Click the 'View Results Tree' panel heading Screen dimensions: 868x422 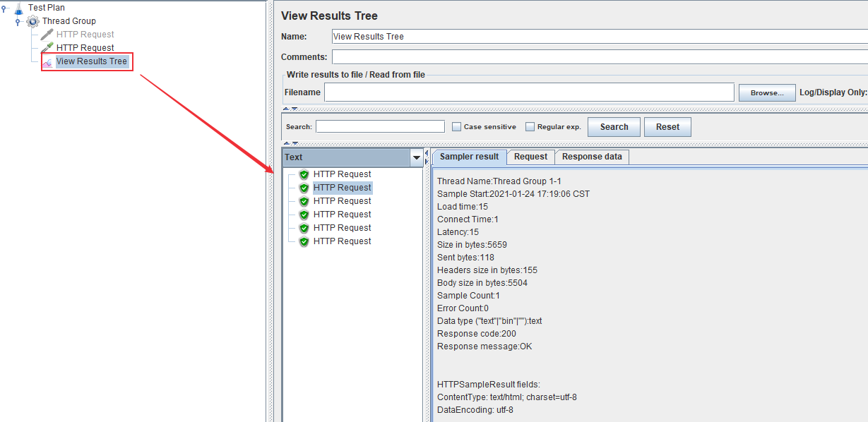tap(329, 16)
